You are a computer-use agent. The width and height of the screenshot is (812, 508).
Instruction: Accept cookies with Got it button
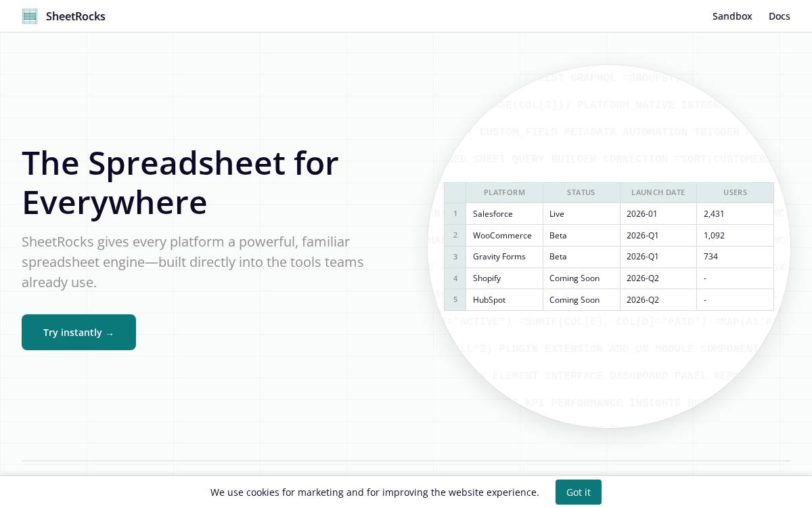click(x=579, y=492)
